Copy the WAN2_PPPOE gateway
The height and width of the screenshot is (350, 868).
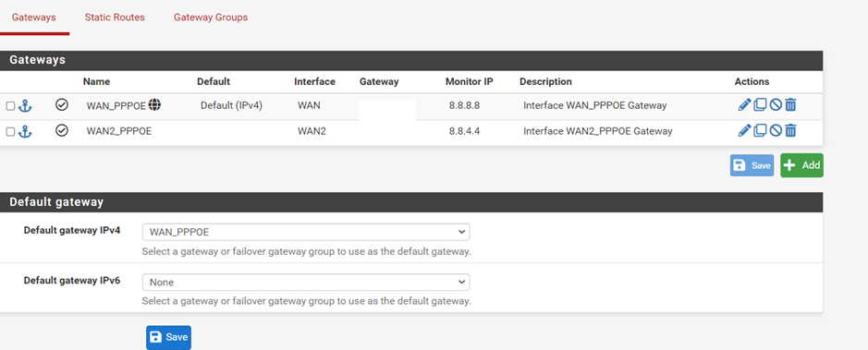[x=760, y=130]
